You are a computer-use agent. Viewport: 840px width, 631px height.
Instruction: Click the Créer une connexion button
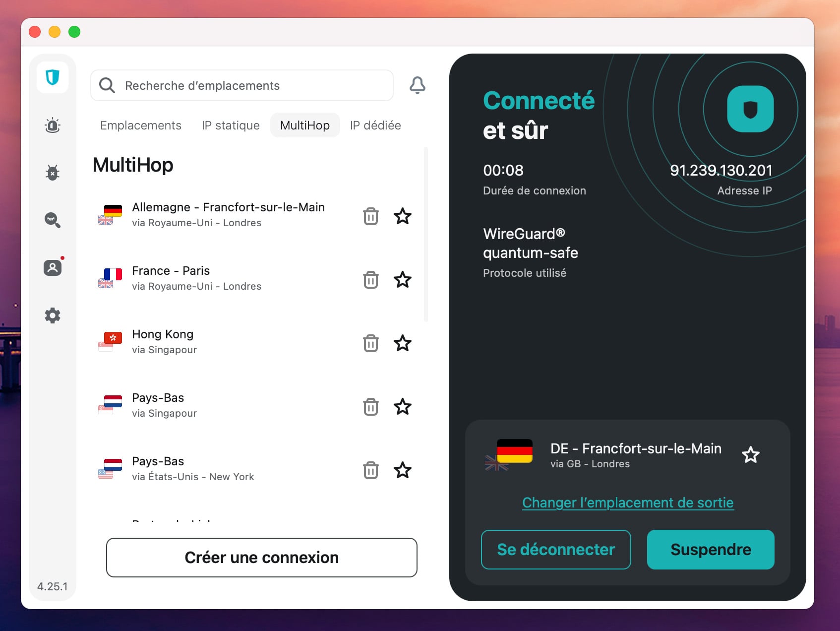coord(262,558)
